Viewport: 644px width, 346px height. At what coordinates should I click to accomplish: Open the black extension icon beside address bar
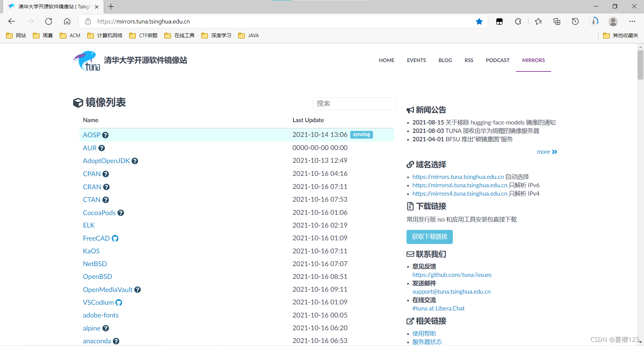499,21
